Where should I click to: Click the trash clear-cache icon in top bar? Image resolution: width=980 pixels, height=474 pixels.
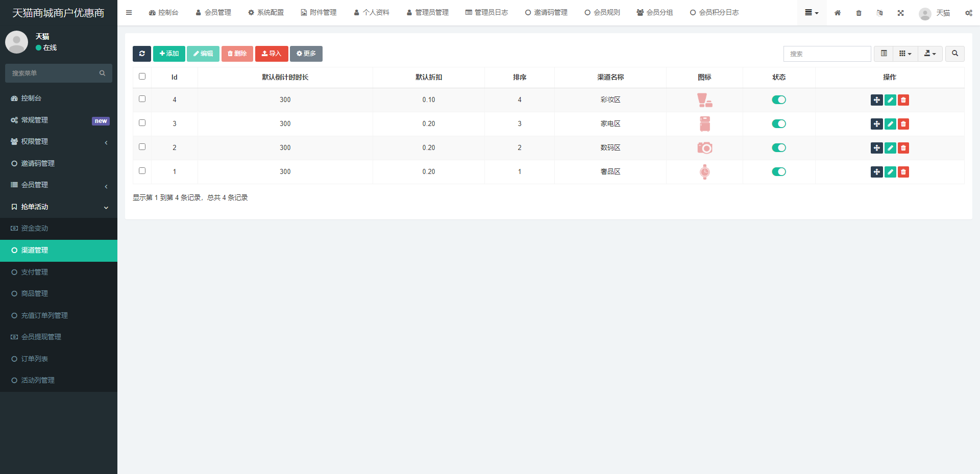click(x=859, y=13)
